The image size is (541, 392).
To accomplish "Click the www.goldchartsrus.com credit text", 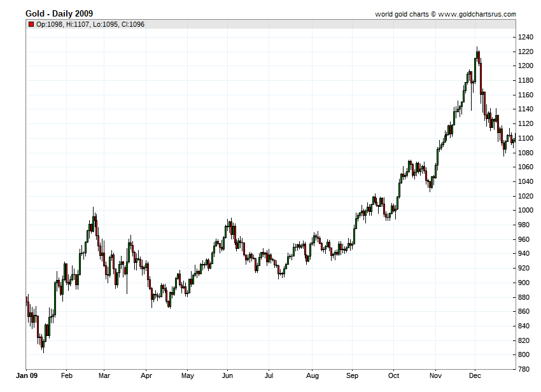I will (477, 14).
